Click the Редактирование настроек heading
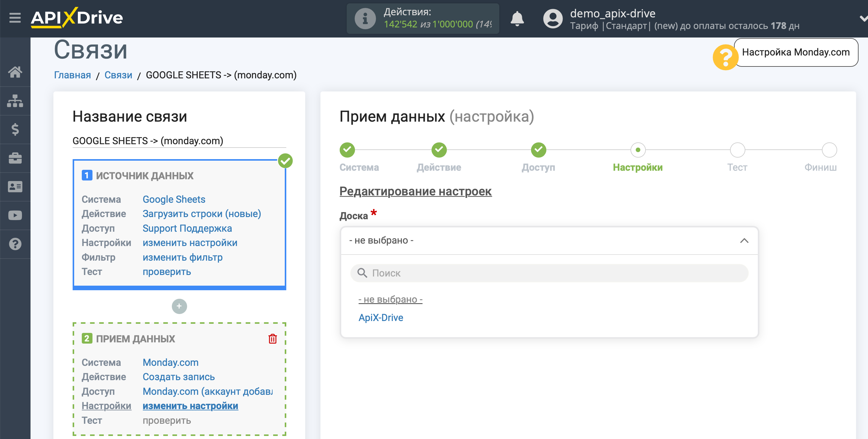Image resolution: width=868 pixels, height=439 pixels. [x=415, y=191]
